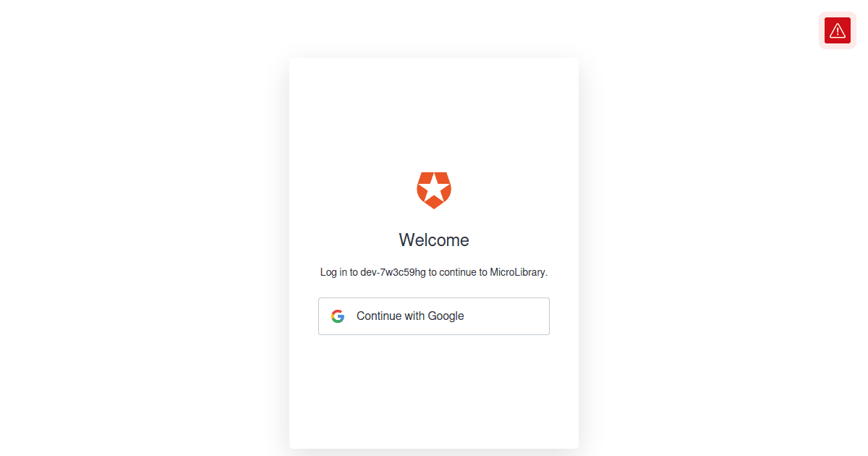Click the blank space between the Welcome heading and logo

tap(434, 219)
